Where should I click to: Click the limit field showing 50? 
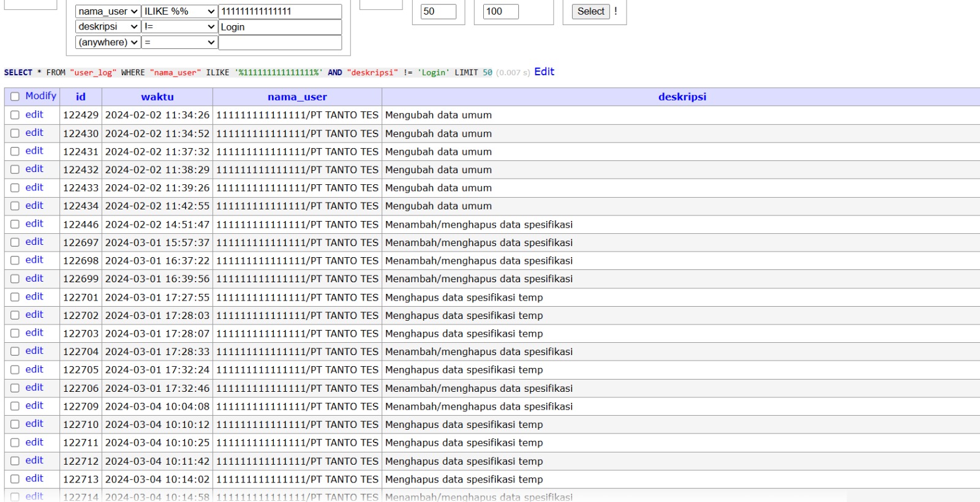[438, 12]
